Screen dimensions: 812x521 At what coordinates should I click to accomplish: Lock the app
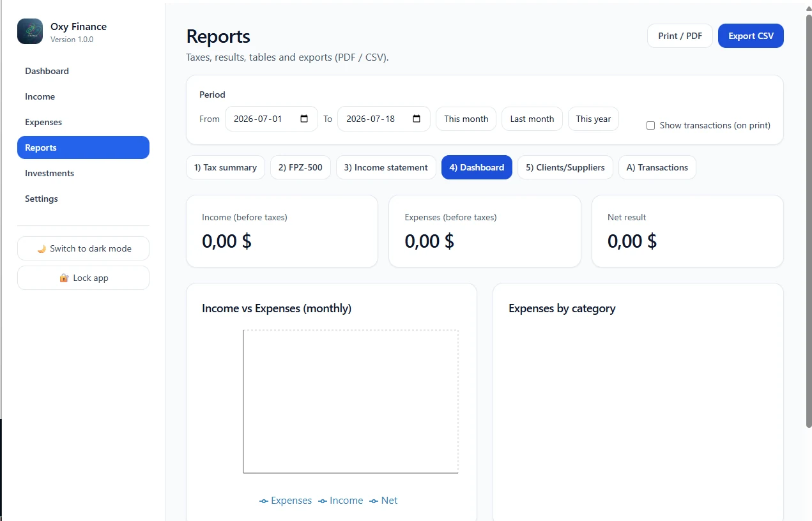click(x=83, y=278)
